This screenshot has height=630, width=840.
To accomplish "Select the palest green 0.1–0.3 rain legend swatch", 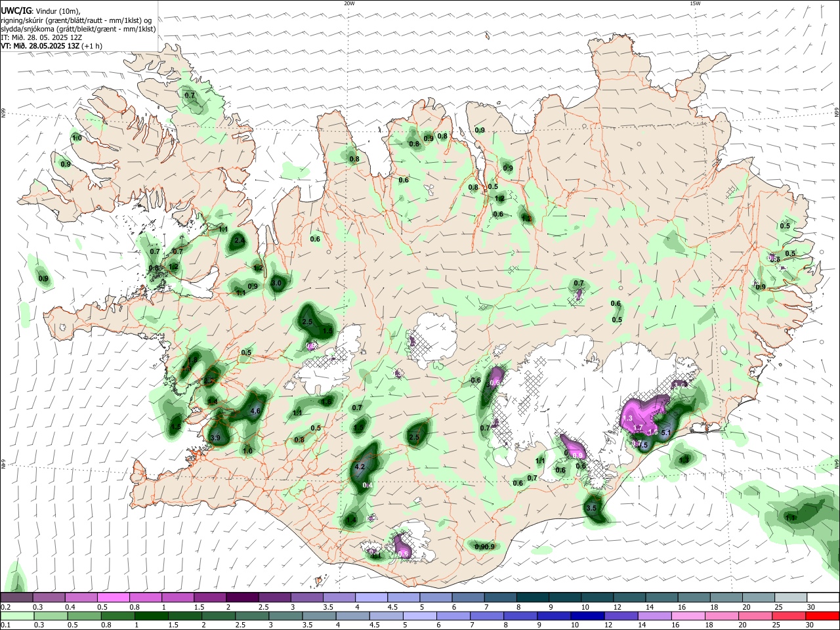I will click(16, 616).
